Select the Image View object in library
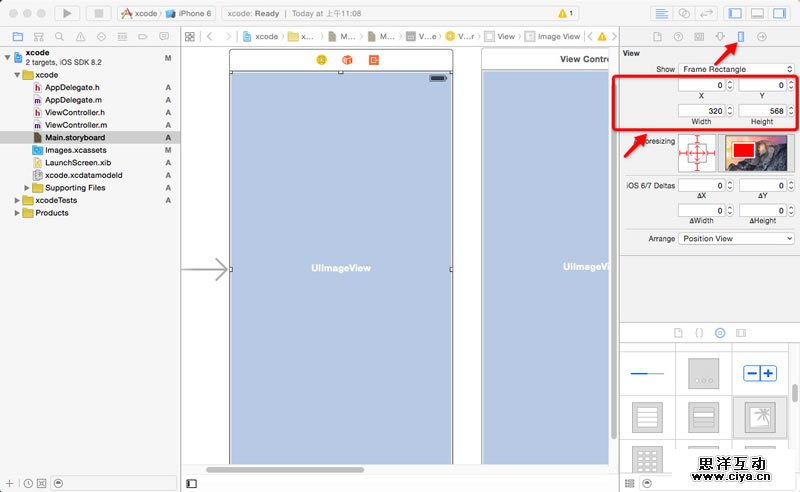This screenshot has width=800, height=492. click(x=761, y=416)
